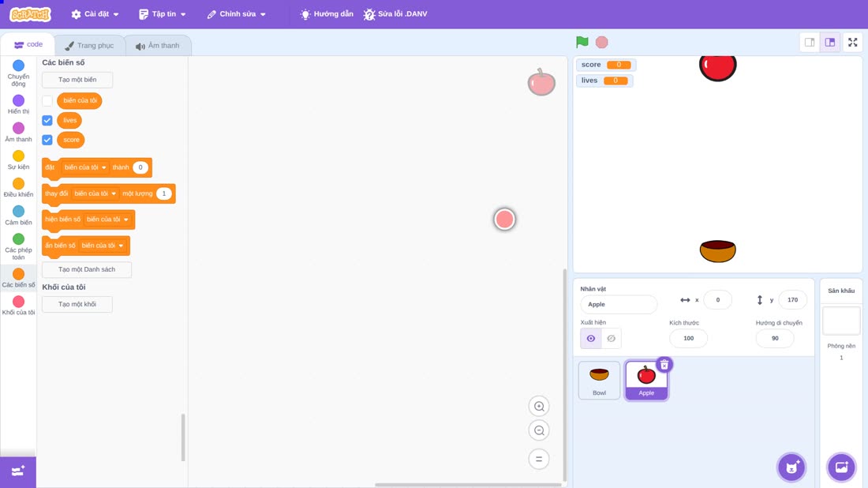The width and height of the screenshot is (868, 488).
Task: Select the Hiển thị block category
Action: pyautogui.click(x=18, y=104)
